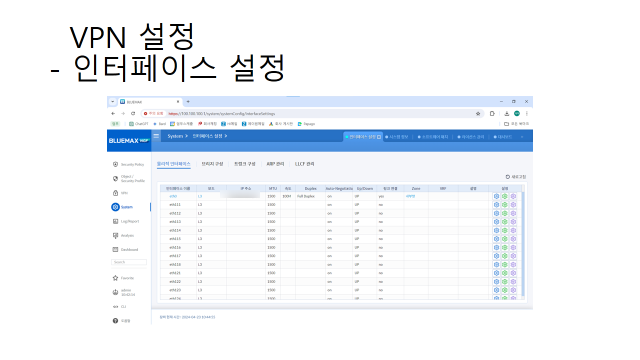Open the browser profile avatar

coord(517,113)
